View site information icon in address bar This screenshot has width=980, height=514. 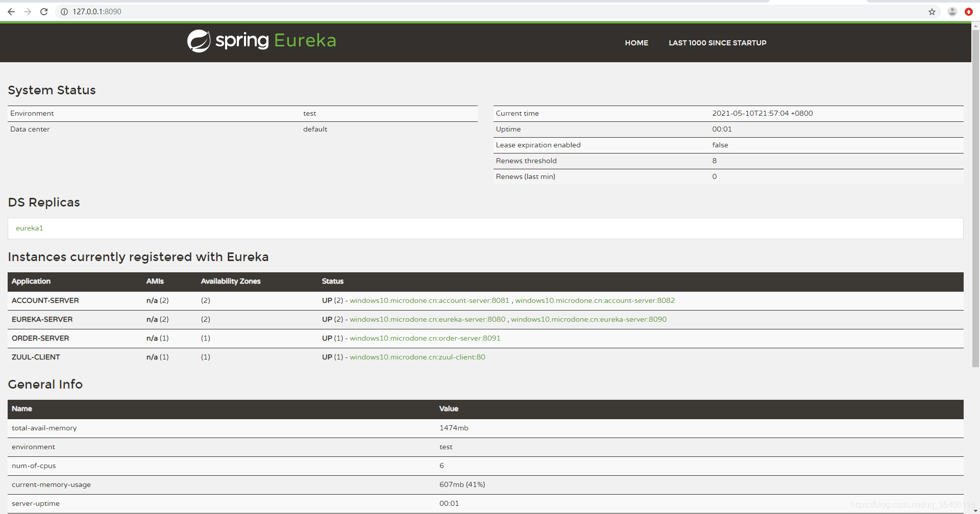pos(64,12)
